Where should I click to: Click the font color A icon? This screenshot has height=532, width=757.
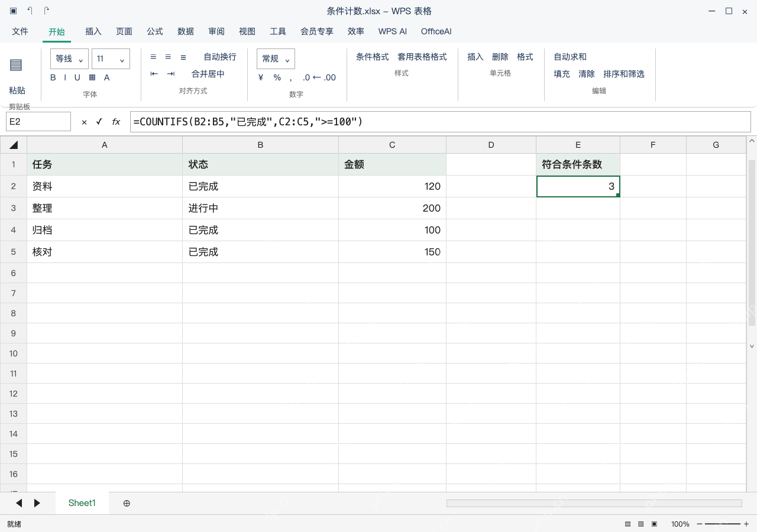tap(107, 77)
